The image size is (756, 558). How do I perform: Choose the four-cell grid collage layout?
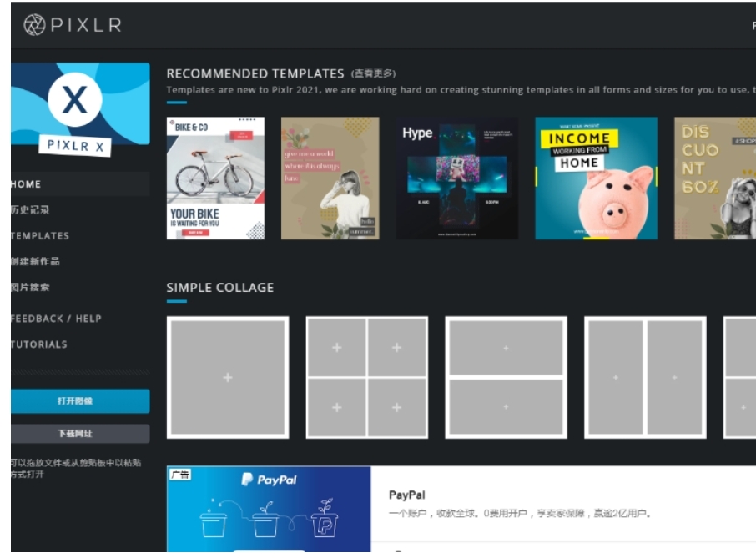point(367,377)
